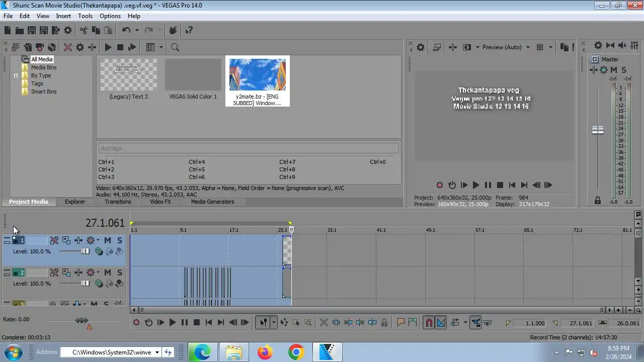This screenshot has height=362, width=644.
Task: Click the timeline Play button
Action: click(173, 323)
